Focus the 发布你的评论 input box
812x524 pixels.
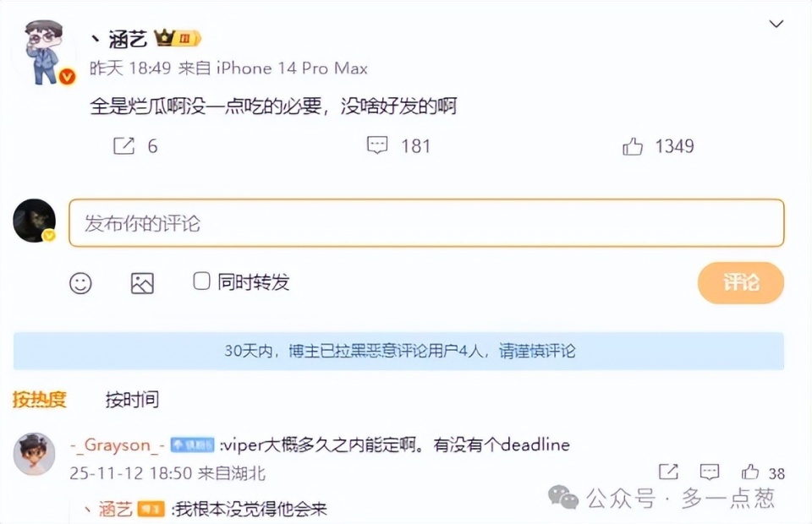(426, 223)
